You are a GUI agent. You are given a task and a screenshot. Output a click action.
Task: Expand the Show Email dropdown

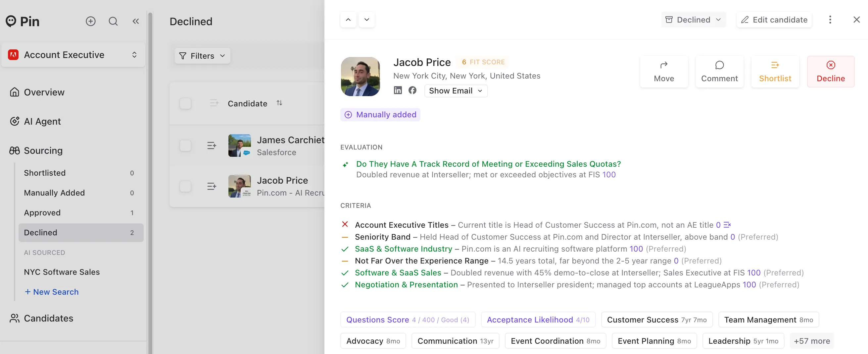point(456,90)
